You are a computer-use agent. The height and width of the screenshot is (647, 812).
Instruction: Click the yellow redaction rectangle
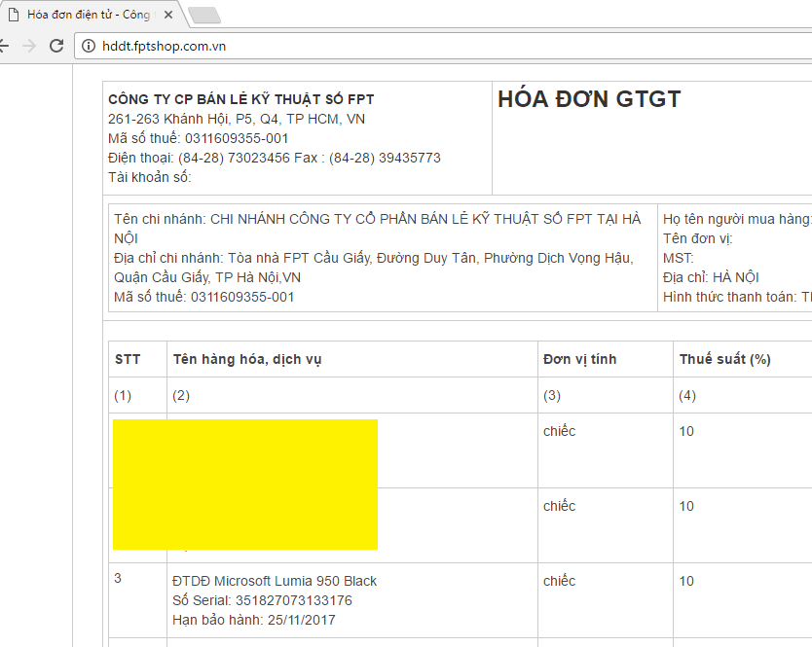(244, 484)
